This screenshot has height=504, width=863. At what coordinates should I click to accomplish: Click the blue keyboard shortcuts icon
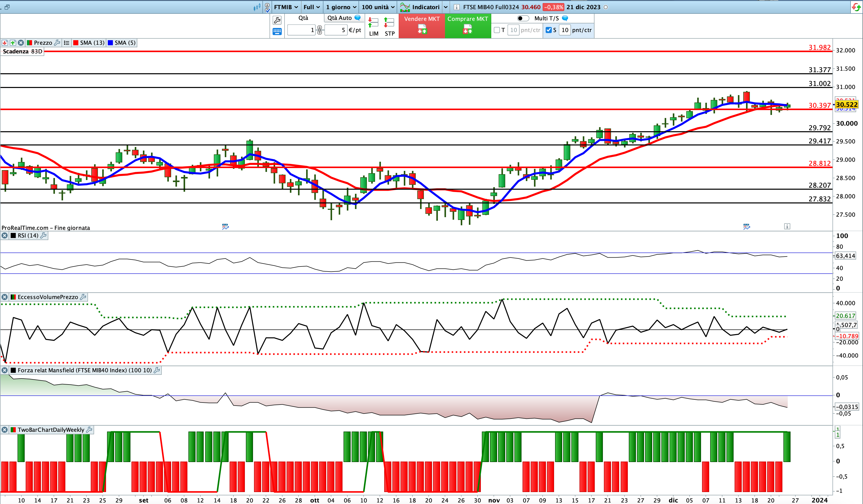coord(277,32)
